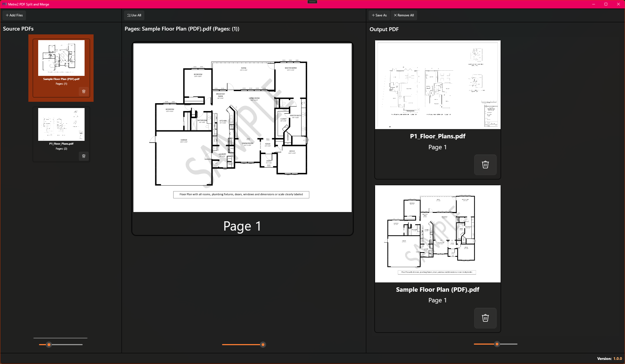Screen dimensions: 625x364
Task: Click the large Page 1 preview
Action: click(242, 127)
